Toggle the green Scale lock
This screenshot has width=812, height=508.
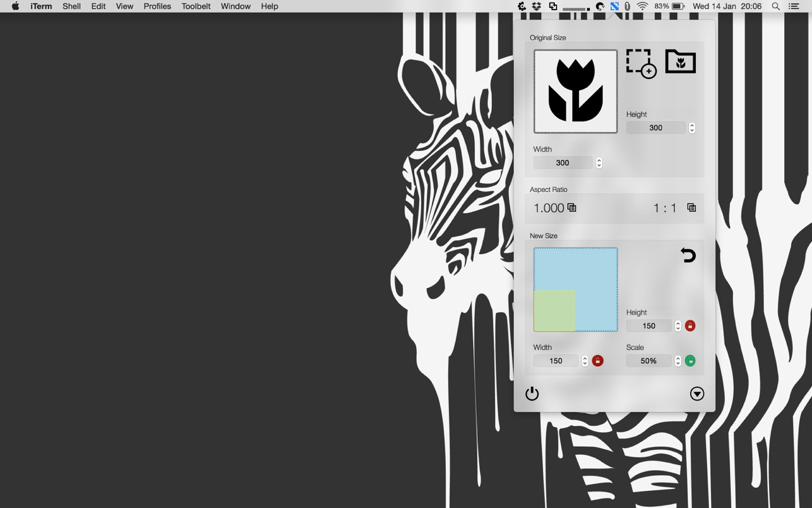tap(690, 361)
